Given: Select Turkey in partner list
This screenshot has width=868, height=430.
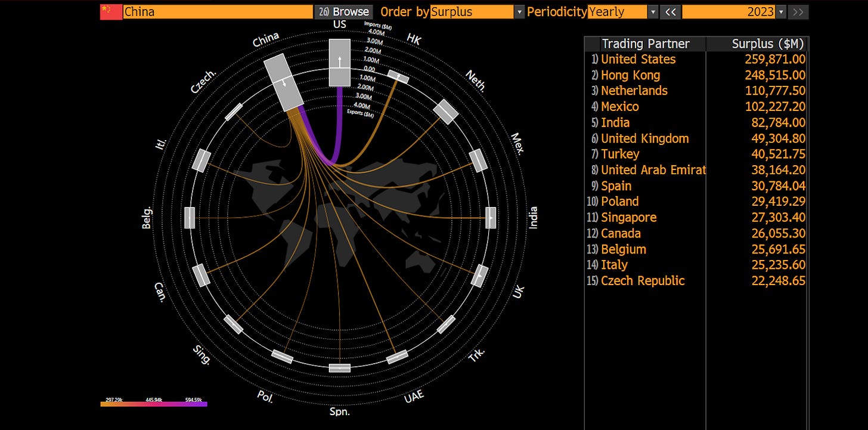Looking at the screenshot, I should coord(620,154).
